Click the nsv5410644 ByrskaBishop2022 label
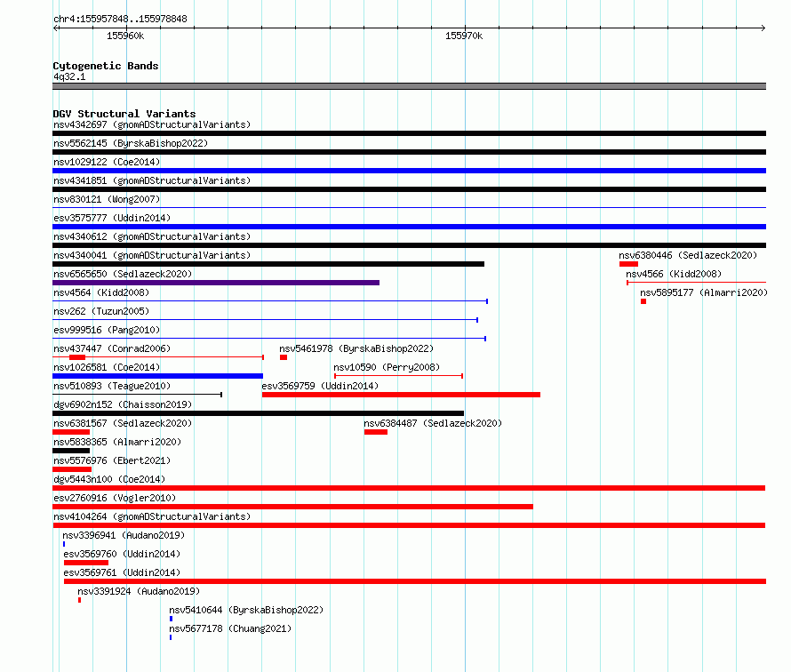The height and width of the screenshot is (672, 791). coord(246,610)
